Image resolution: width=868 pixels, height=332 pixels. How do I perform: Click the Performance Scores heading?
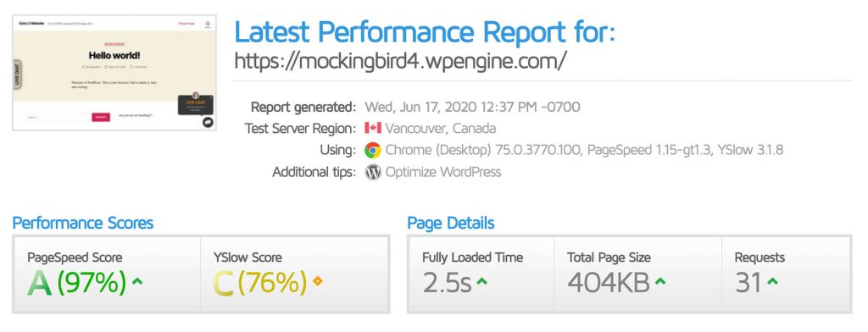click(82, 223)
